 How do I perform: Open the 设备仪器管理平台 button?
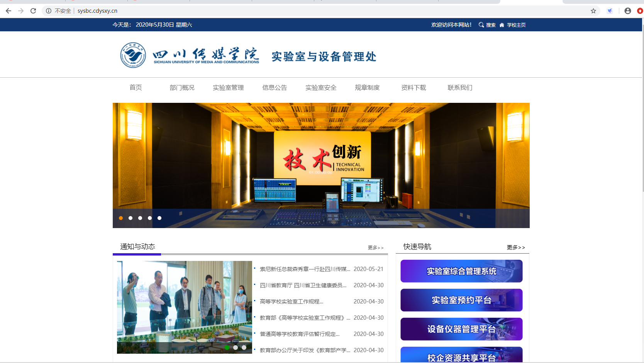(x=461, y=329)
